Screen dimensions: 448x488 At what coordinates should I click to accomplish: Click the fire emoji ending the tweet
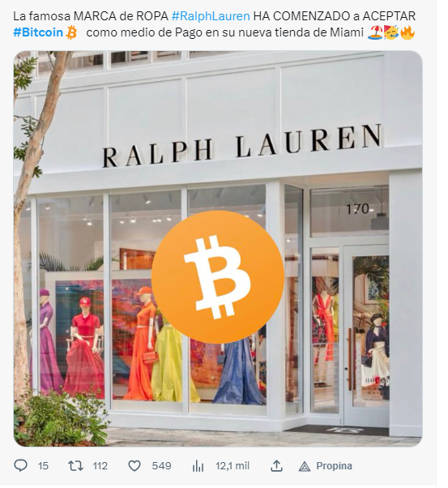click(407, 32)
